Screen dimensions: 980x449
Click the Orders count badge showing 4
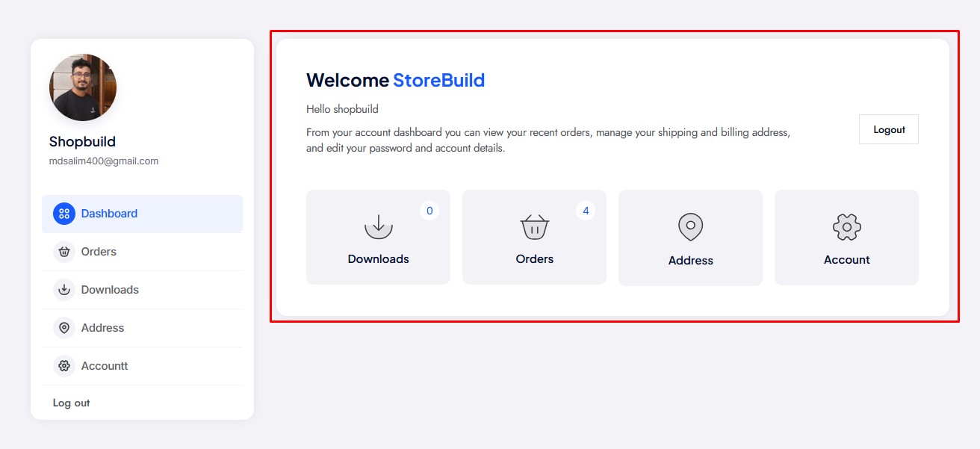tap(586, 211)
